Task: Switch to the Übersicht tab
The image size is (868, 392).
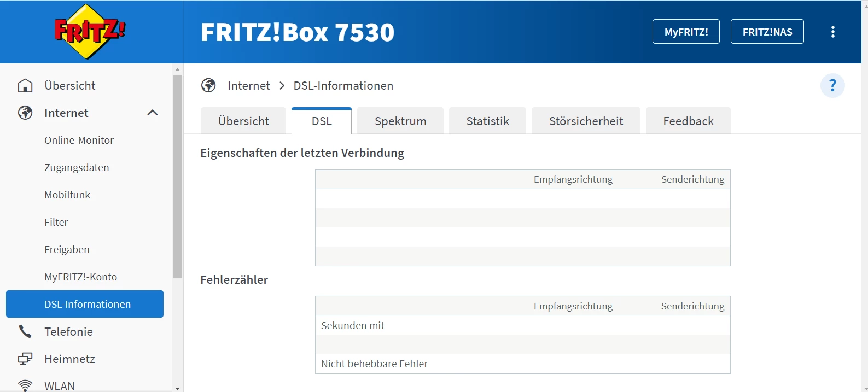Action: [243, 121]
